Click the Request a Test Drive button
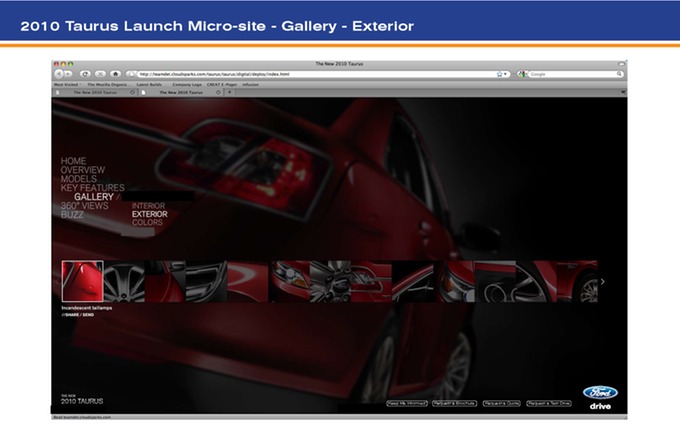Image resolution: width=680 pixels, height=439 pixels. click(x=549, y=403)
